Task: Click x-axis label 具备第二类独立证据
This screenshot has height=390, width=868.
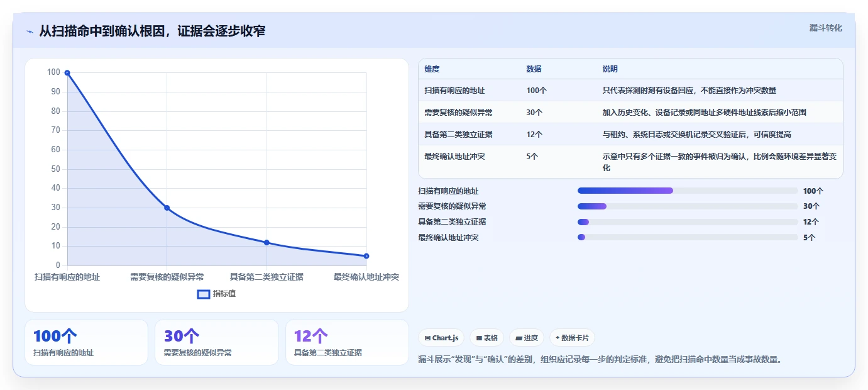Action: pyautogui.click(x=266, y=277)
